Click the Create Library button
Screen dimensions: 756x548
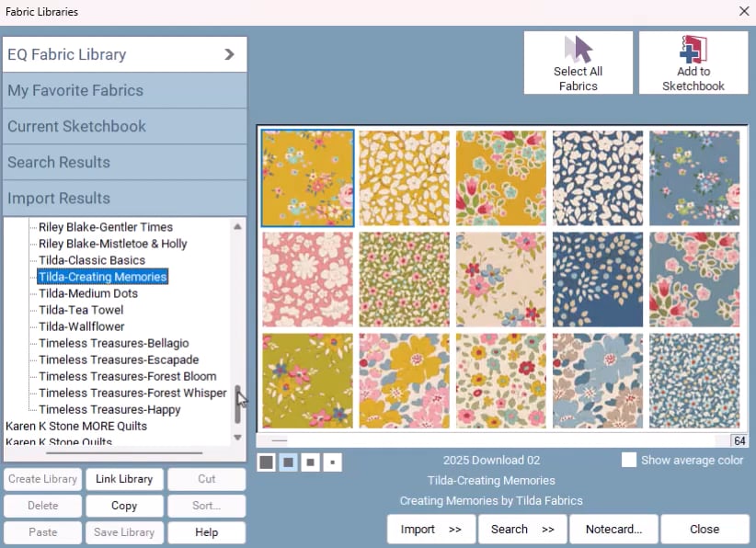[x=43, y=479]
